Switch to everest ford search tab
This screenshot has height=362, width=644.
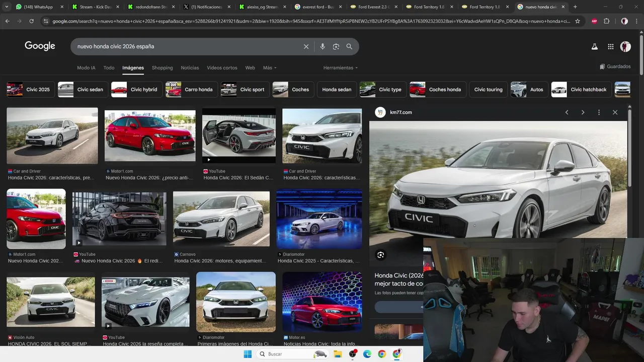point(317,7)
